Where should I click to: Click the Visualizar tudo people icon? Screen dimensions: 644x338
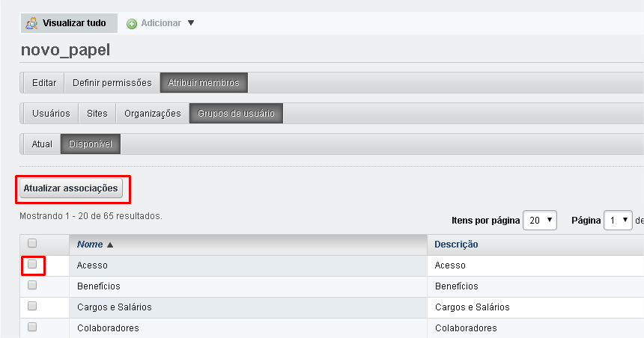(32, 23)
